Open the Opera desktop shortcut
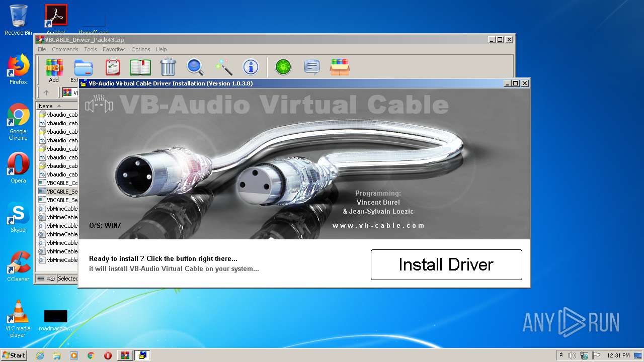Screen dimensions: 644x362 pyautogui.click(x=18, y=168)
